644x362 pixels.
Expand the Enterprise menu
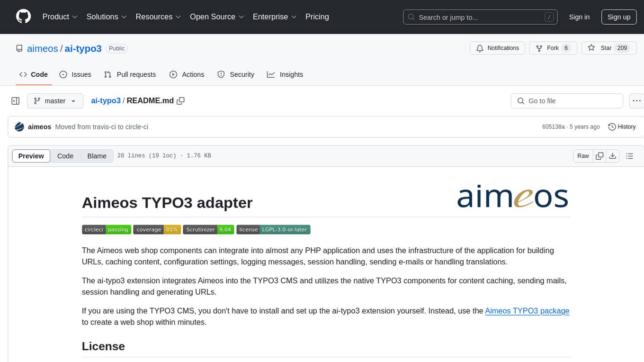[275, 17]
